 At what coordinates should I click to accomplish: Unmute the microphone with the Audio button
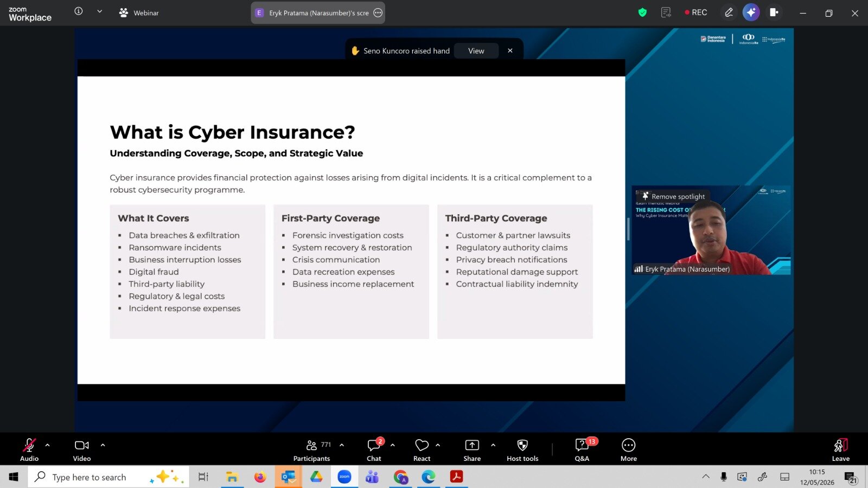pos(29,450)
